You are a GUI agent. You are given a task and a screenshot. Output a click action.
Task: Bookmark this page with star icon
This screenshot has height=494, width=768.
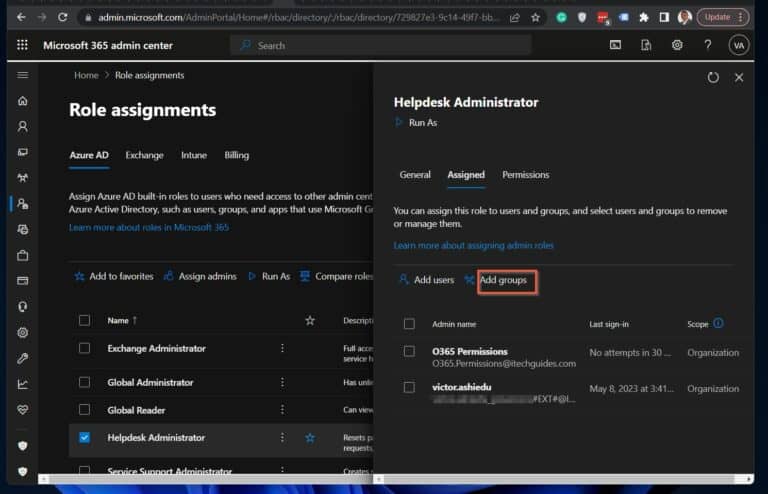[535, 18]
